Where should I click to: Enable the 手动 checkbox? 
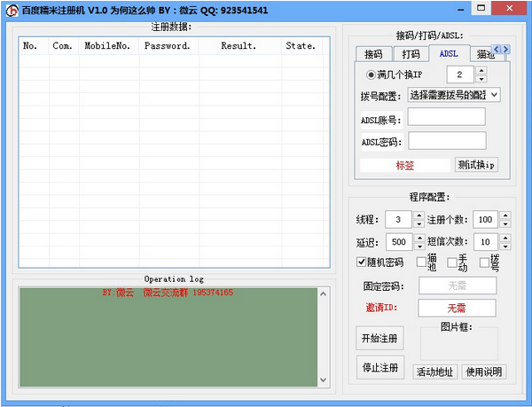(452, 262)
